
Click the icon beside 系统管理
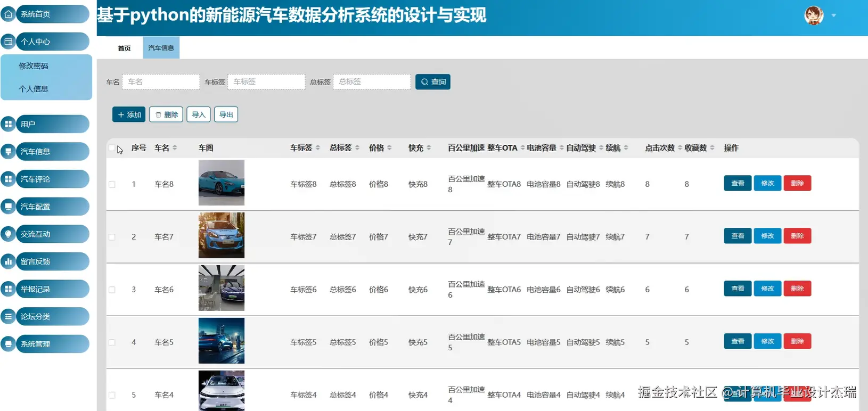pos(8,344)
